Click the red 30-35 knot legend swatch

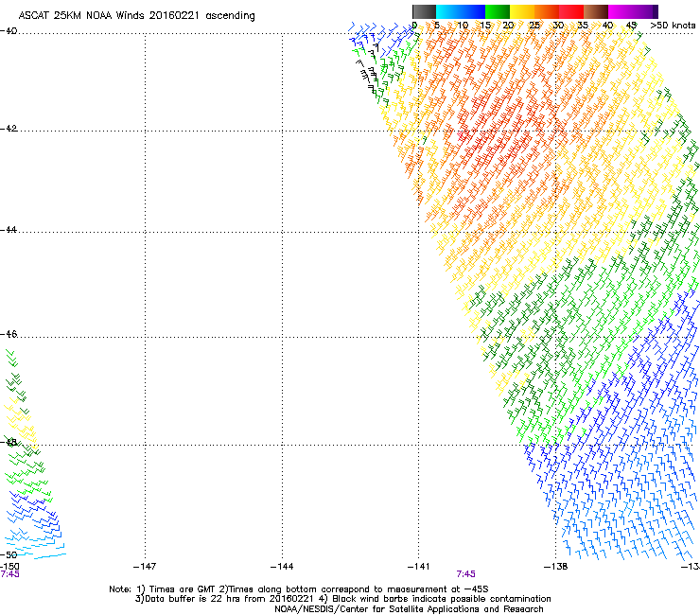click(571, 11)
